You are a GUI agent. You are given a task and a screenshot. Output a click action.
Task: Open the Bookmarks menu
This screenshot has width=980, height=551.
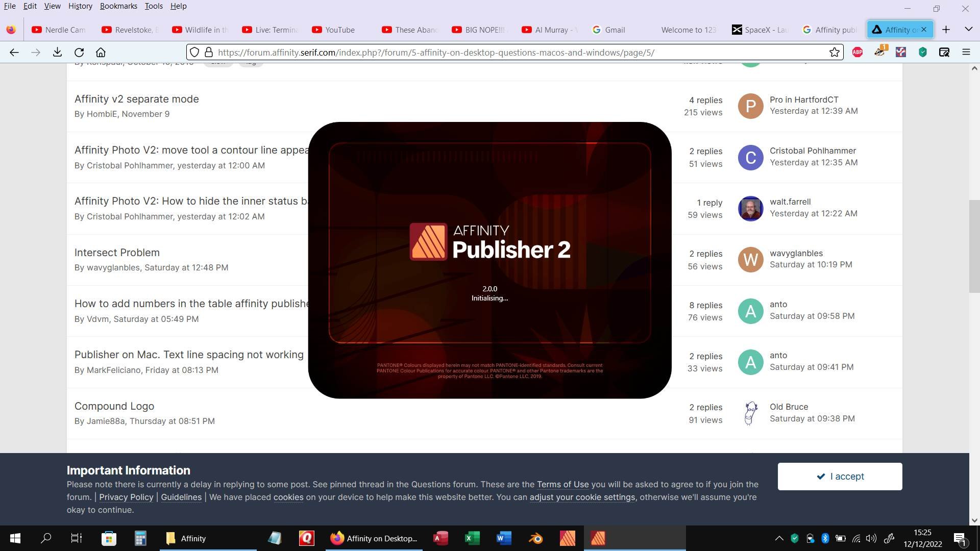pyautogui.click(x=118, y=6)
